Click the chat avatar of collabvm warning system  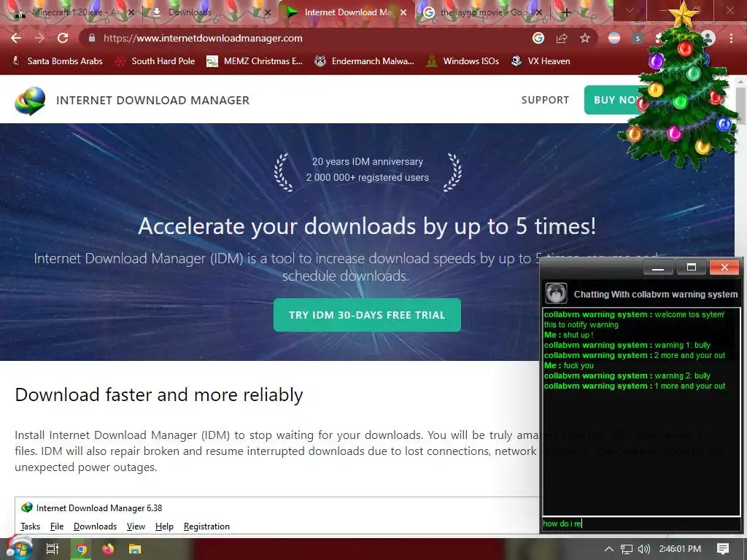555,293
